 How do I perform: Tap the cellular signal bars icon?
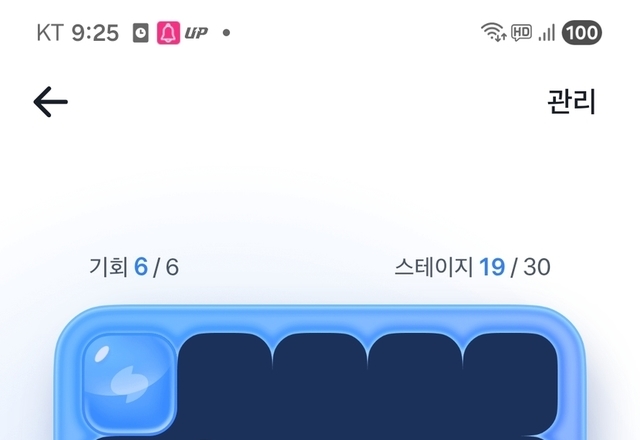[x=547, y=33]
